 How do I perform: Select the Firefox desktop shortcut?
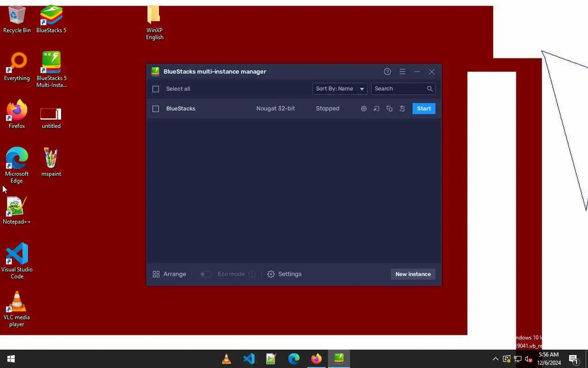[x=17, y=114]
